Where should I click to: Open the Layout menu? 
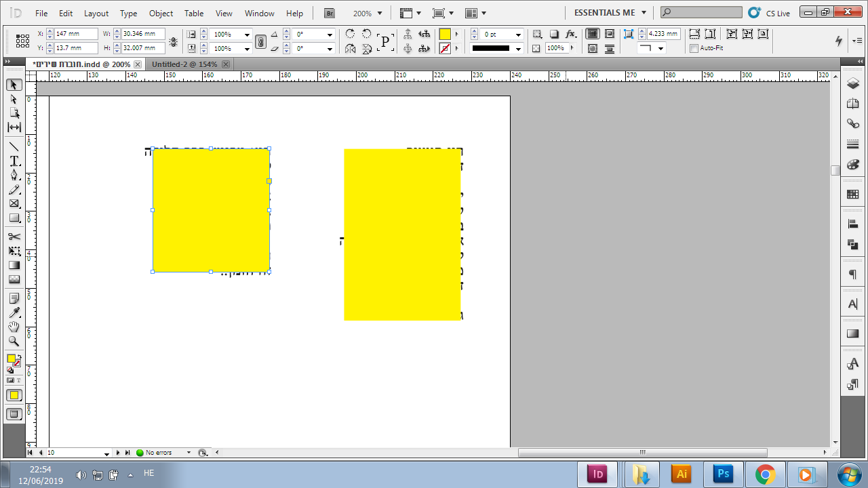[96, 14]
